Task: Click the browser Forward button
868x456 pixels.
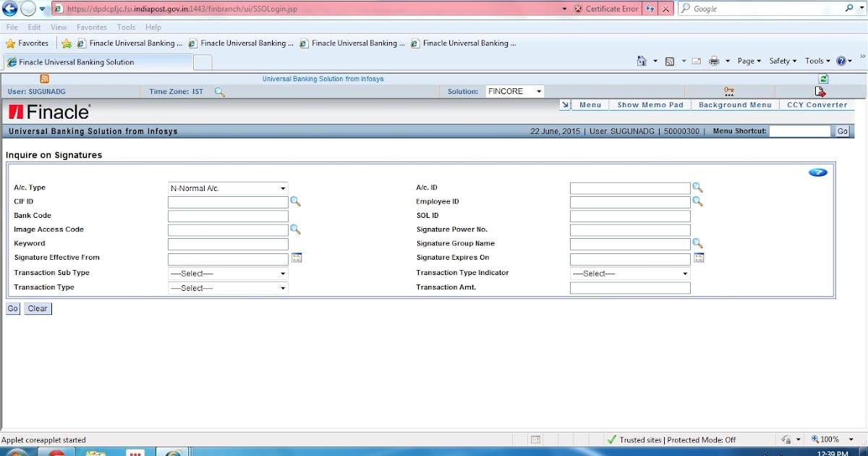Action: coord(28,9)
